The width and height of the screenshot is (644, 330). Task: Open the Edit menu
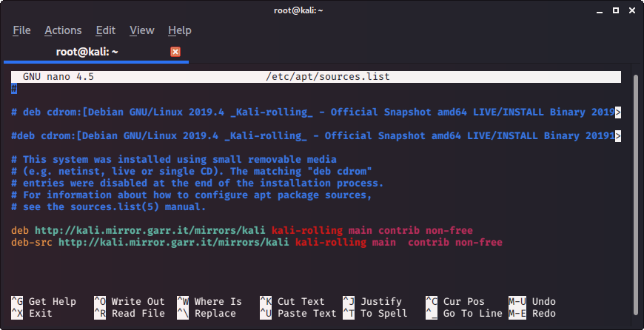pyautogui.click(x=106, y=30)
